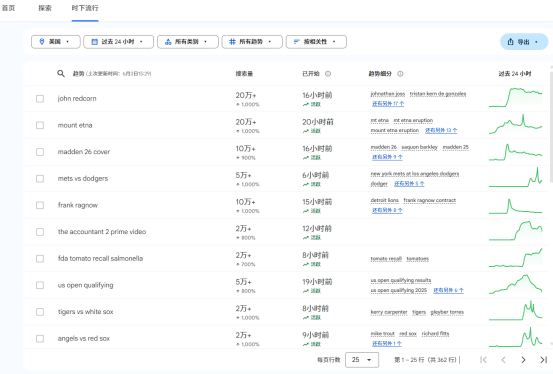Open the frank ragnow trend sparkline chart
553x374 pixels.
[x=515, y=206]
